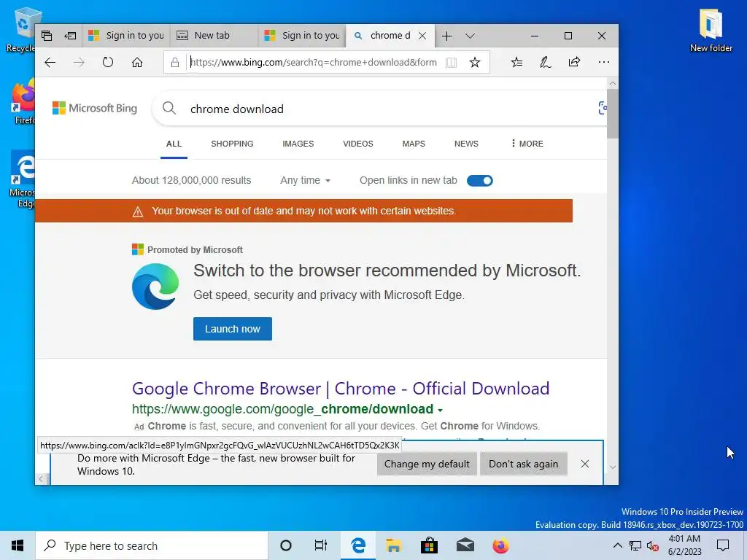Show tab previews chevron
The height and width of the screenshot is (560, 747).
pyautogui.click(x=470, y=36)
